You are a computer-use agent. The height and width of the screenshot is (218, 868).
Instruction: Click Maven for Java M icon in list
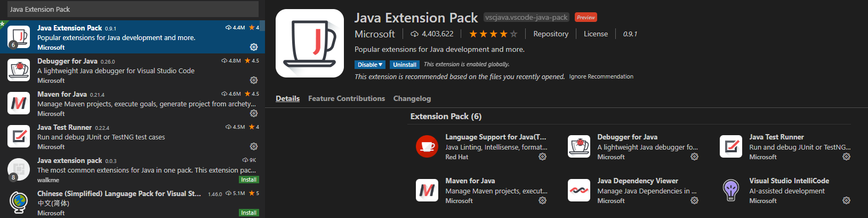pyautogui.click(x=19, y=103)
